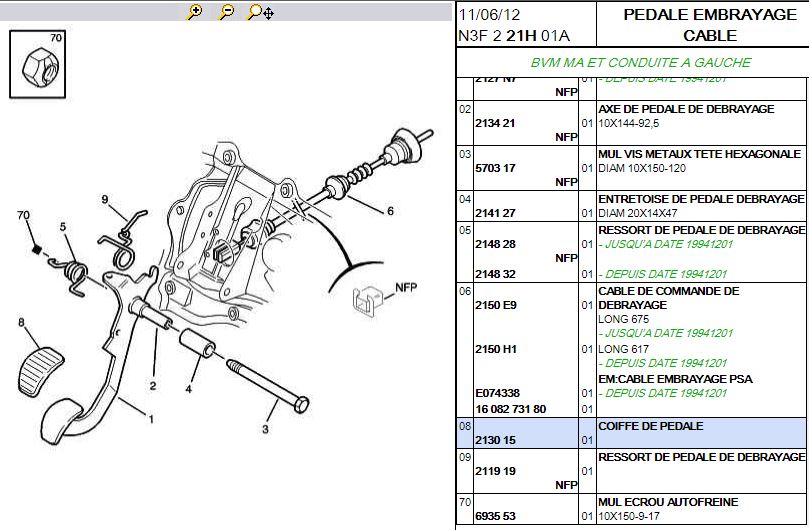
Task: Select part number 2150 E9 cable
Action: [495, 304]
